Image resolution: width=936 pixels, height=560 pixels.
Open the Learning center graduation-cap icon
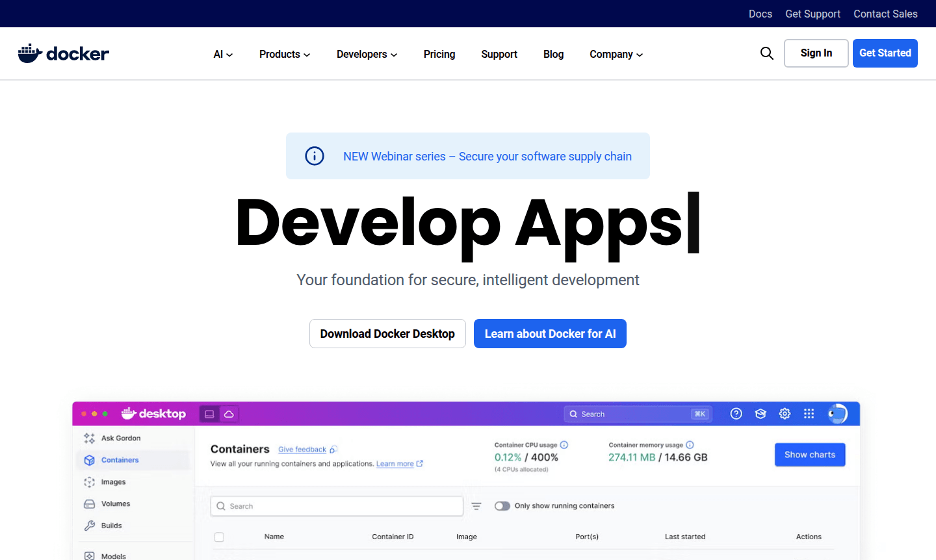coord(760,413)
